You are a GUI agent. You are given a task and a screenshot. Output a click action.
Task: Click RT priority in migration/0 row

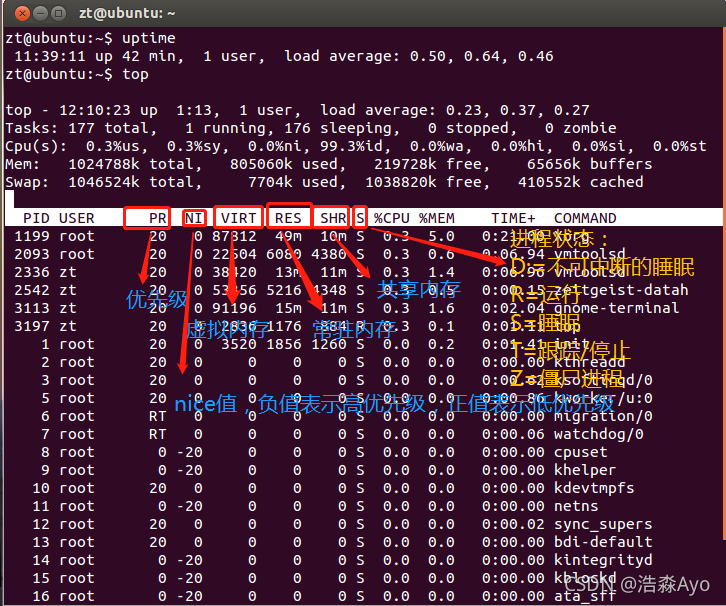pos(157,416)
